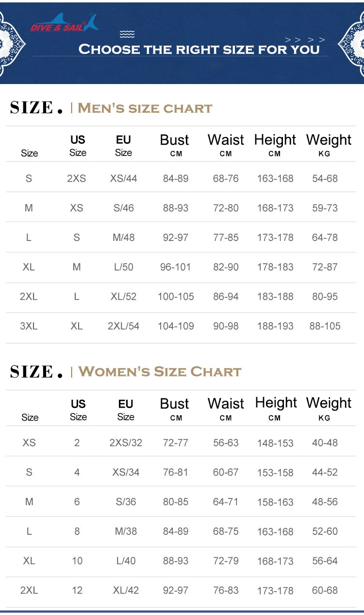Click women's Height CM column header
364x615 pixels.
[x=276, y=408]
